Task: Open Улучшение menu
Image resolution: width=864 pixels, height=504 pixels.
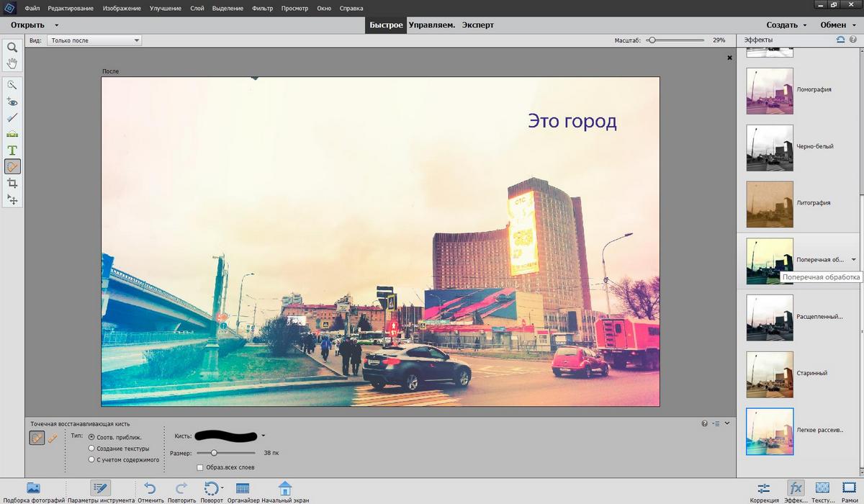Action: (x=165, y=8)
